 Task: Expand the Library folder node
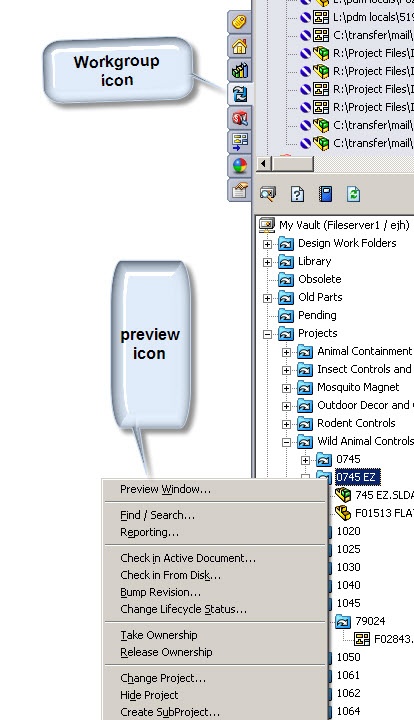pos(267,262)
